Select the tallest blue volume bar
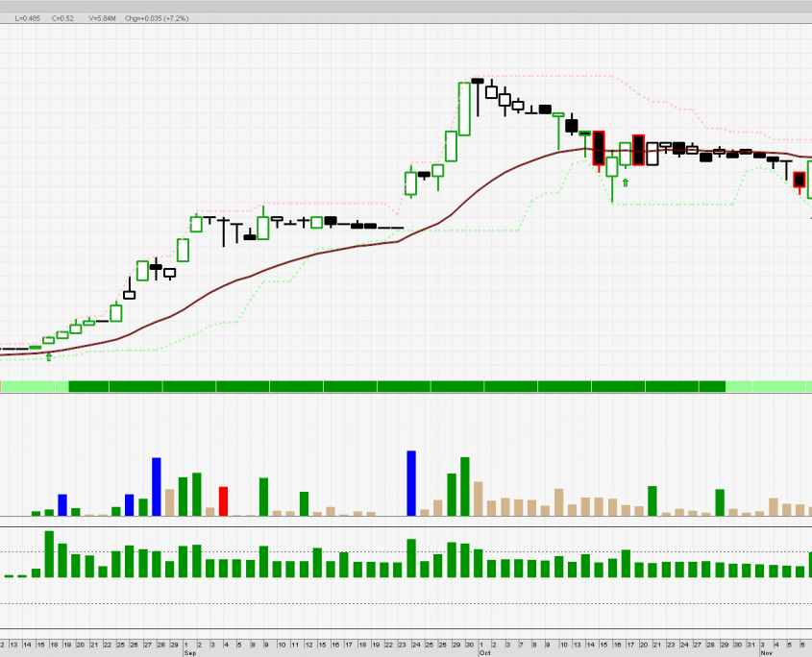Image resolution: width=812 pixels, height=657 pixels. pyautogui.click(x=411, y=483)
